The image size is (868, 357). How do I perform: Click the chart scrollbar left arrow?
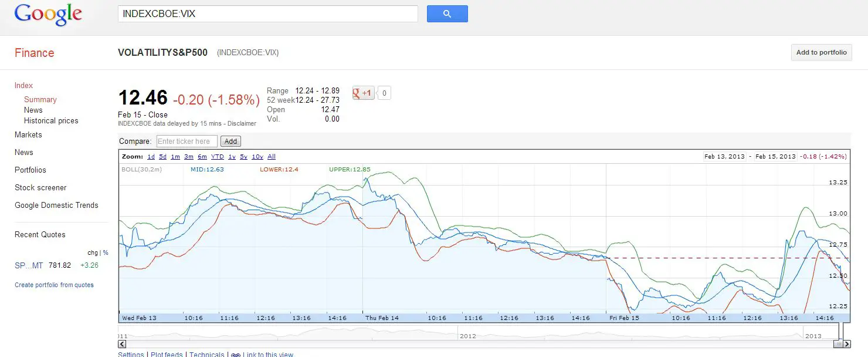tap(122, 344)
